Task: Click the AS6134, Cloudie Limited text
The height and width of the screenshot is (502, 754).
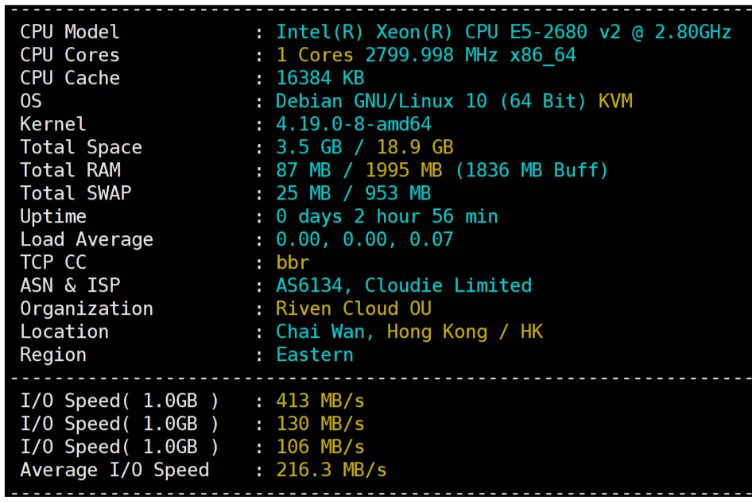Action: (404, 285)
